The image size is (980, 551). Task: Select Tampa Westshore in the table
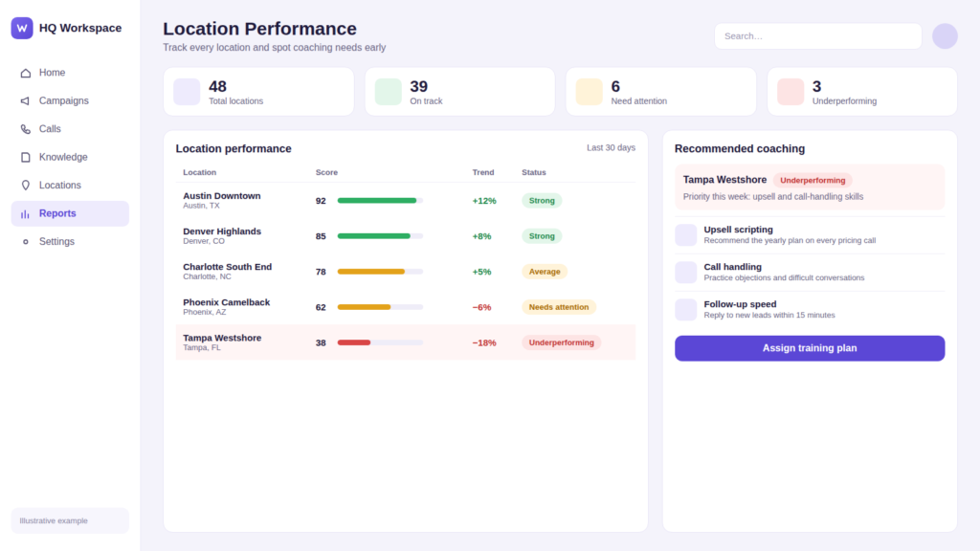222,339
